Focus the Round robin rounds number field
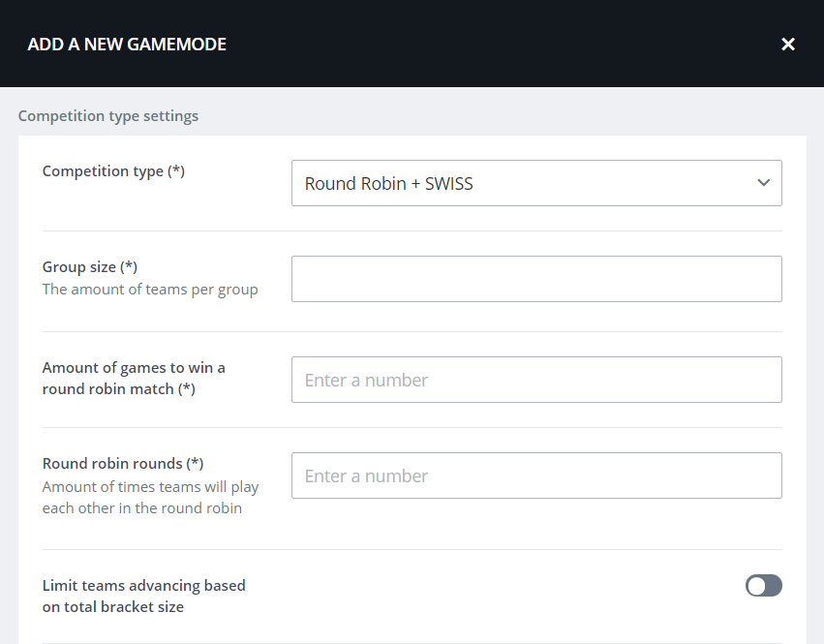Viewport: 824px width, 644px height. (x=535, y=475)
